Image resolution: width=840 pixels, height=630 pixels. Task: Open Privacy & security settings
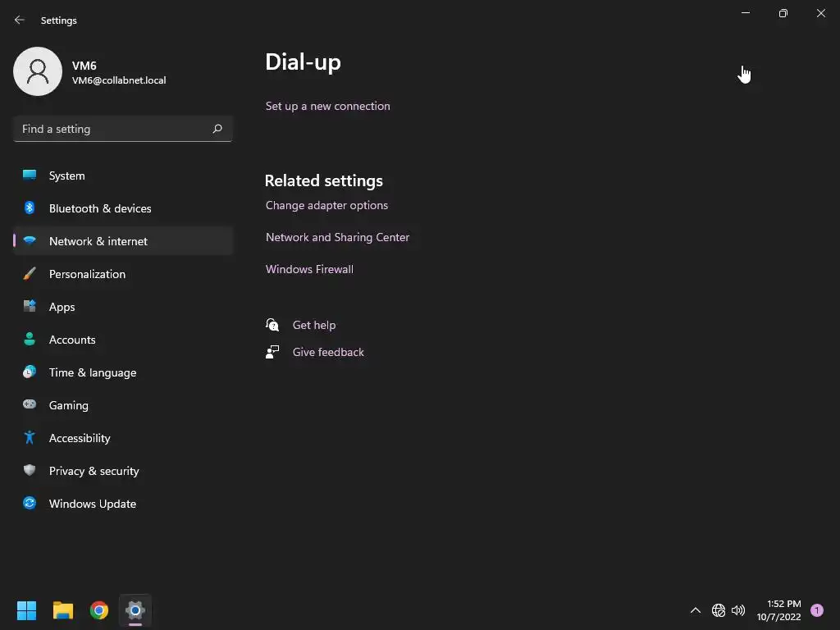(123, 471)
